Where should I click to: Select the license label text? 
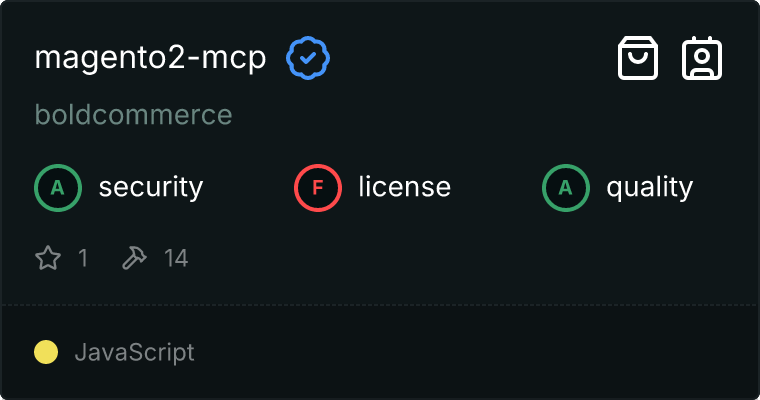(x=404, y=187)
